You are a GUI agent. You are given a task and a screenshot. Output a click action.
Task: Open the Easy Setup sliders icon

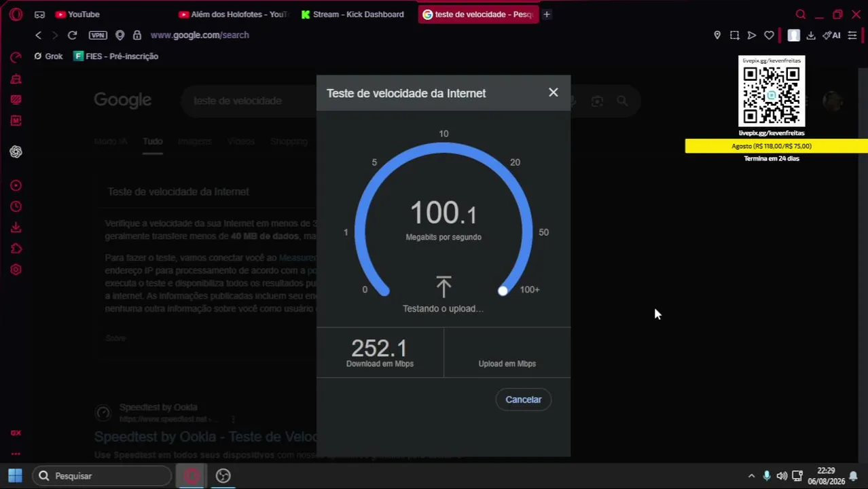(x=852, y=35)
